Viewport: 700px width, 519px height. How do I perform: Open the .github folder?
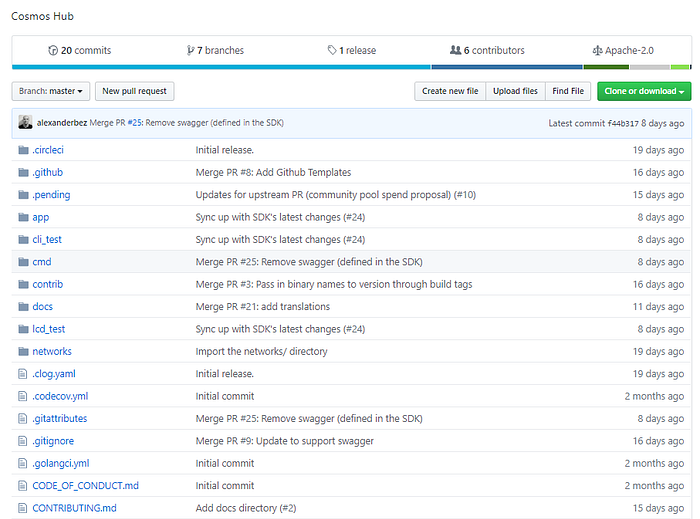pos(47,172)
